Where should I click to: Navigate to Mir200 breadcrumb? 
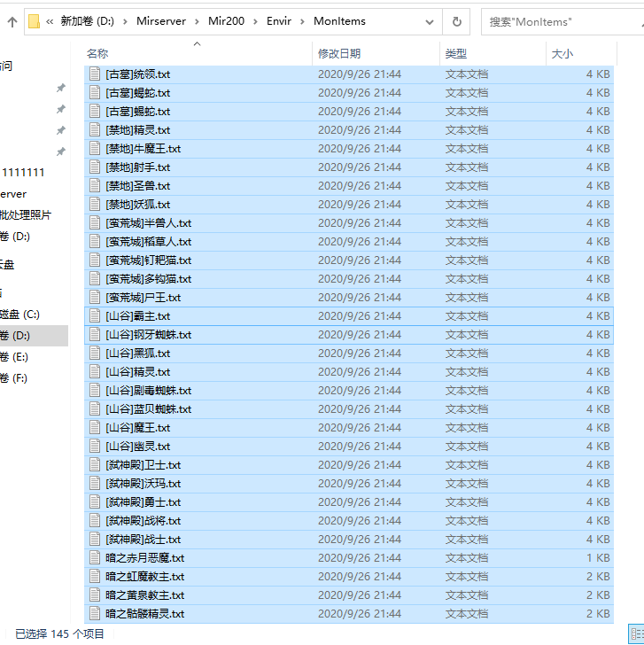point(226,21)
